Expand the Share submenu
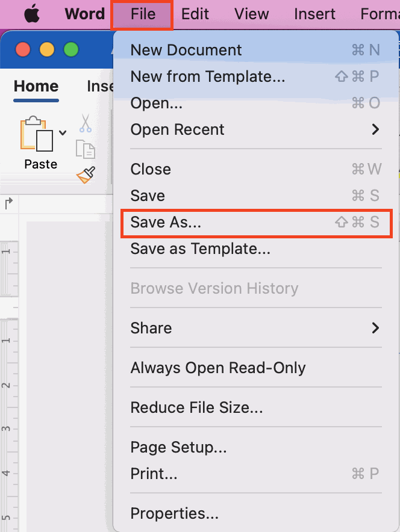400x532 pixels. 255,328
